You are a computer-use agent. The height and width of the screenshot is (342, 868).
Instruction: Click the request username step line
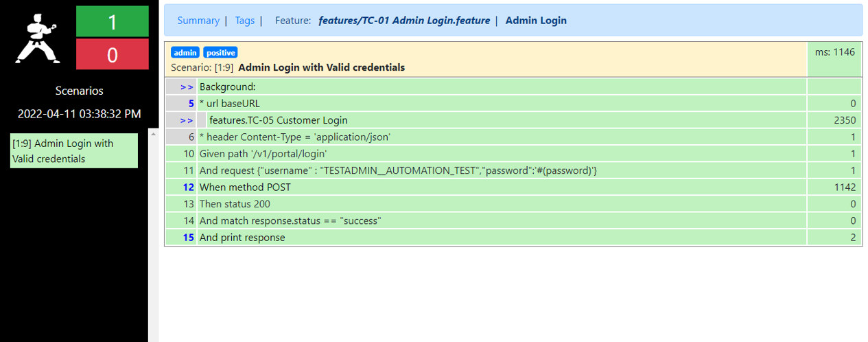[x=398, y=170]
